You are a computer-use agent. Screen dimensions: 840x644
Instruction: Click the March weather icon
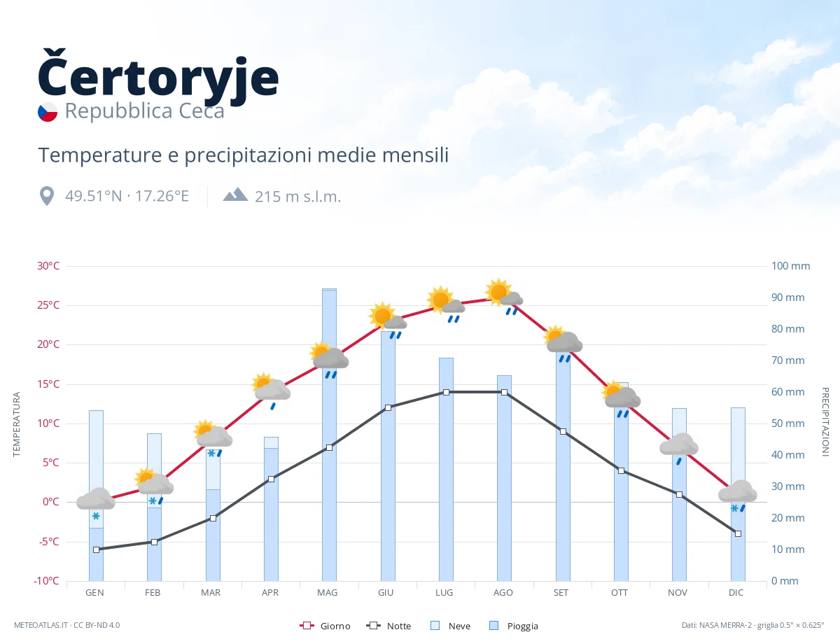coord(213,439)
